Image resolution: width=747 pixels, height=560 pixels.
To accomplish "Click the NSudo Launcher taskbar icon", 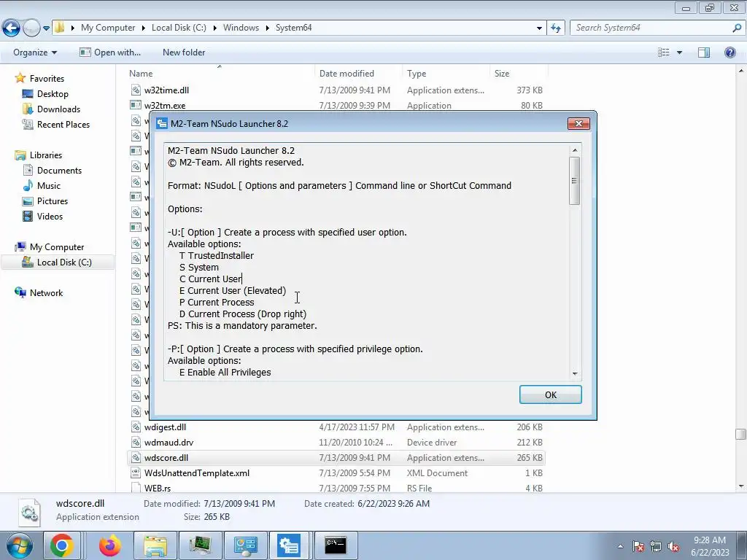I will click(290, 545).
